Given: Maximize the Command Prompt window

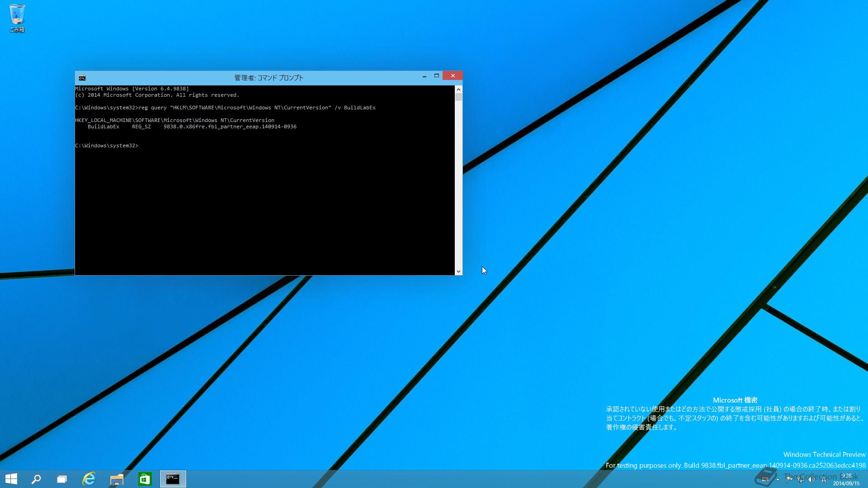Looking at the screenshot, I should (437, 76).
